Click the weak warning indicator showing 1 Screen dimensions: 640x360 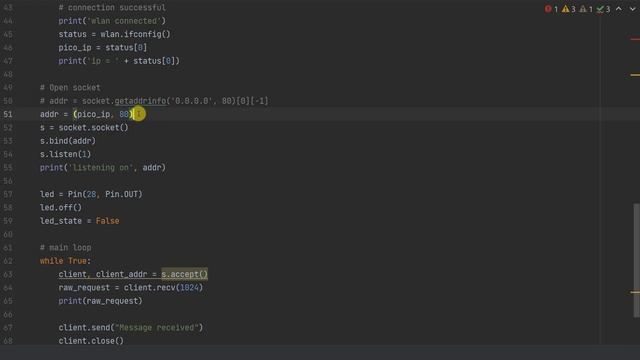586,9
